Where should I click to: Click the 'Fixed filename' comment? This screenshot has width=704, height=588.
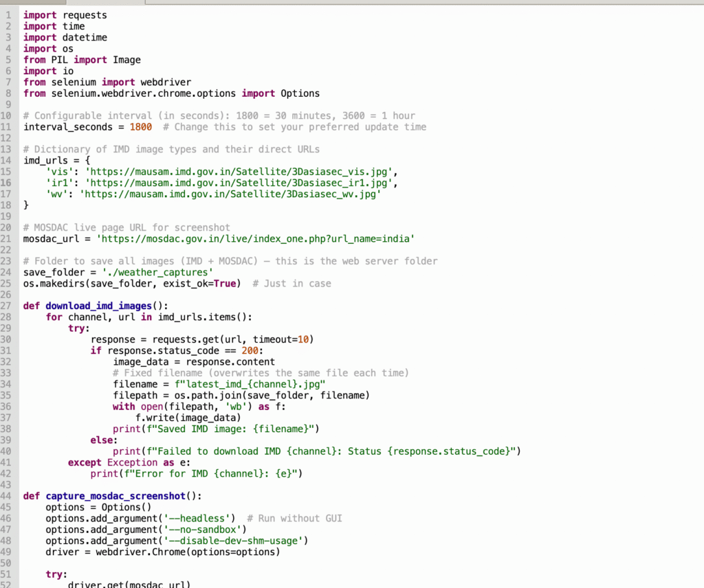coord(261,373)
